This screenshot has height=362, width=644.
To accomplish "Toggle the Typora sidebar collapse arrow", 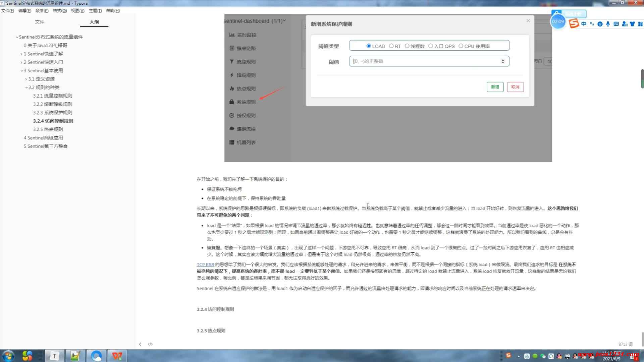I will 140,344.
